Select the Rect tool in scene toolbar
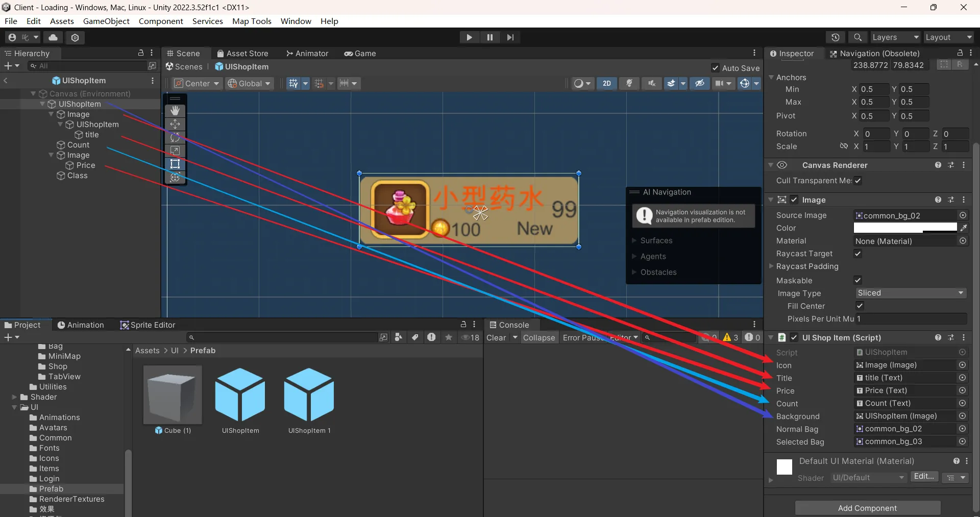The width and height of the screenshot is (980, 517). 175,164
